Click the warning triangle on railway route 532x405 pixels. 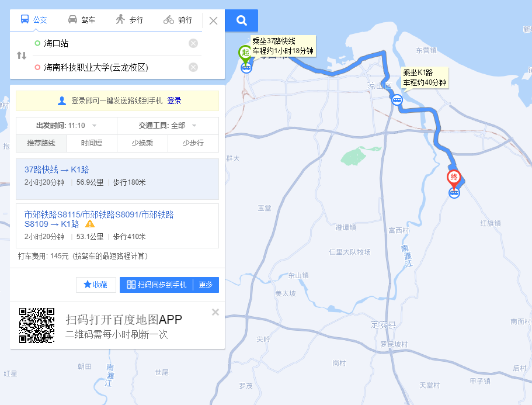coord(89,224)
